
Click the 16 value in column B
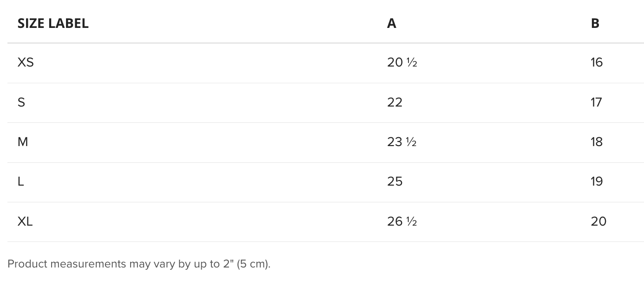coord(597,62)
